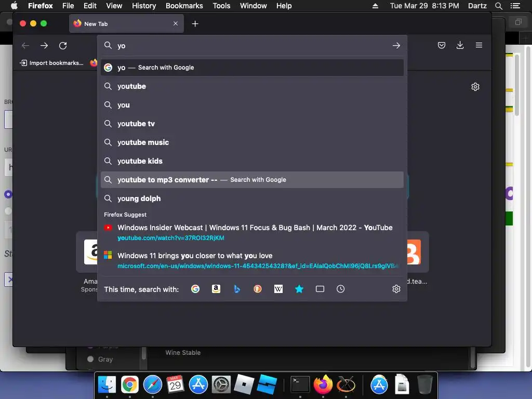Search open tabs using the tabs icon
This screenshot has height=399, width=532.
320,289
